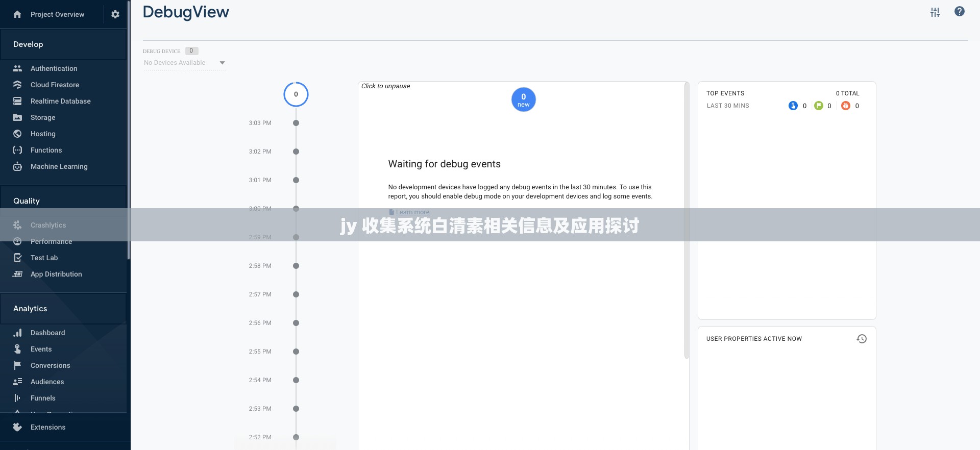This screenshot has height=450, width=980.
Task: Open the No Devices Available dropdown
Action: click(x=185, y=63)
